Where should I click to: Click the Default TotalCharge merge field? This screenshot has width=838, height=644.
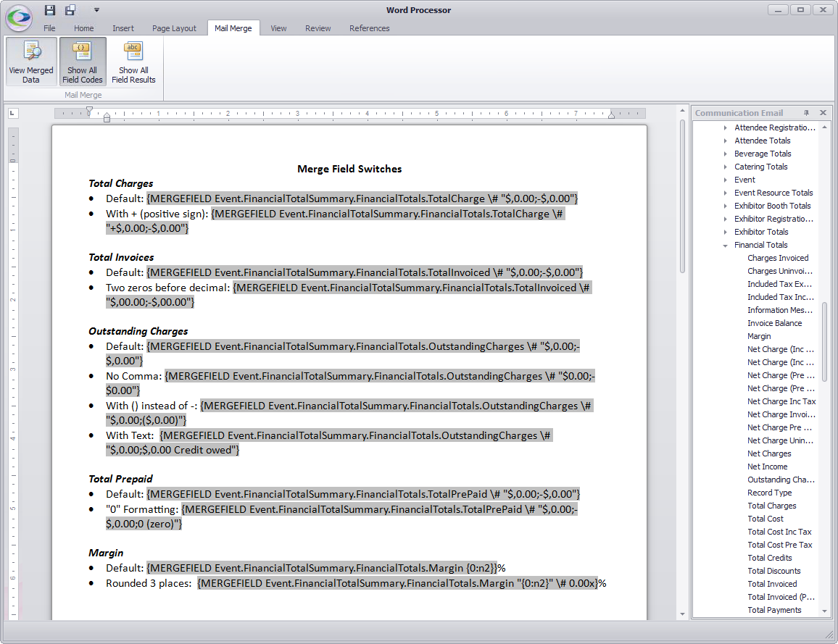(x=362, y=198)
